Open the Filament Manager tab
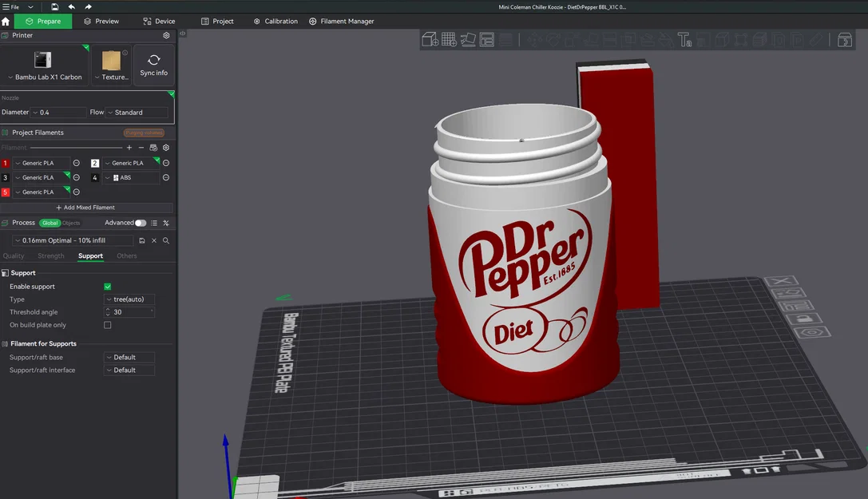This screenshot has height=499, width=868. (342, 21)
